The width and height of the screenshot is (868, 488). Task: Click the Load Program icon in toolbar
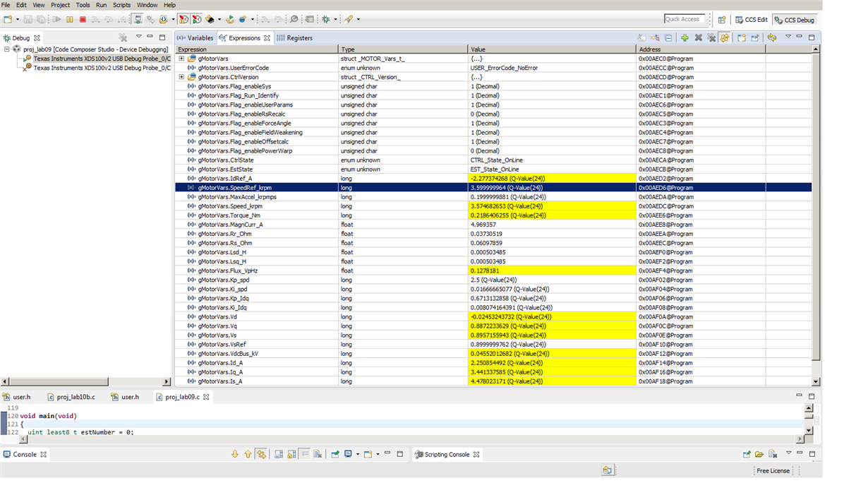[x=164, y=19]
